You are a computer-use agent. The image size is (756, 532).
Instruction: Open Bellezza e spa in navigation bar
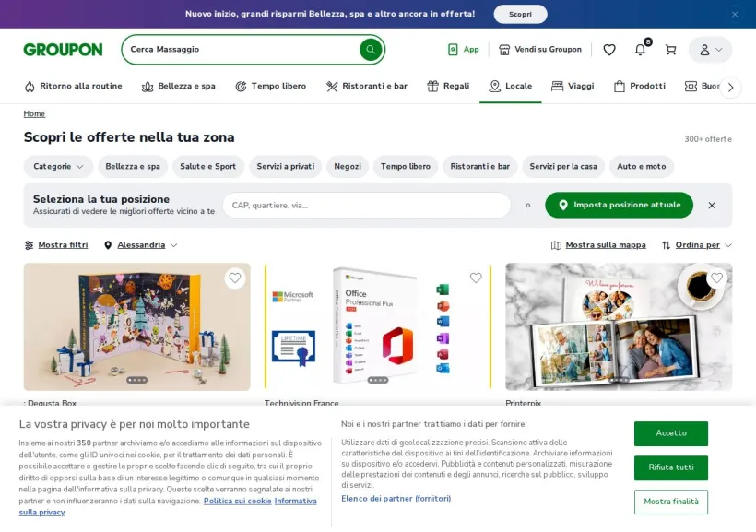[178, 86]
